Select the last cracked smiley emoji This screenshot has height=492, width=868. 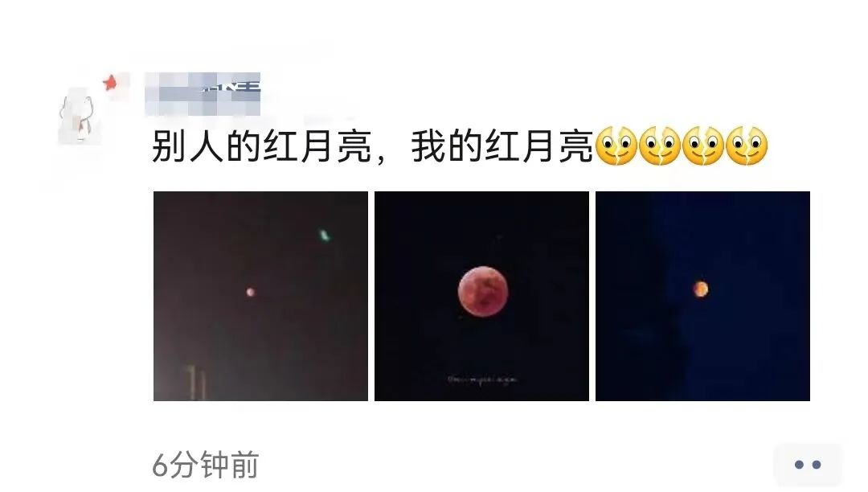[746, 146]
